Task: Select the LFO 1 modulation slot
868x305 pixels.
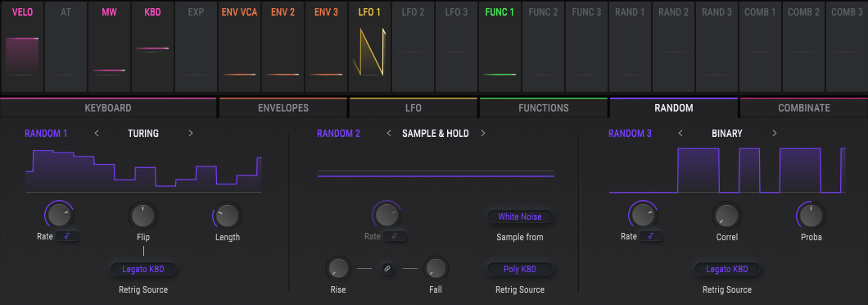Action: (x=369, y=47)
